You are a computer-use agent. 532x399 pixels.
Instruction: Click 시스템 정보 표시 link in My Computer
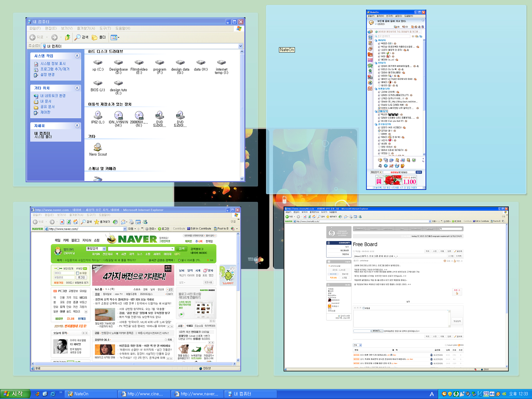[53, 64]
